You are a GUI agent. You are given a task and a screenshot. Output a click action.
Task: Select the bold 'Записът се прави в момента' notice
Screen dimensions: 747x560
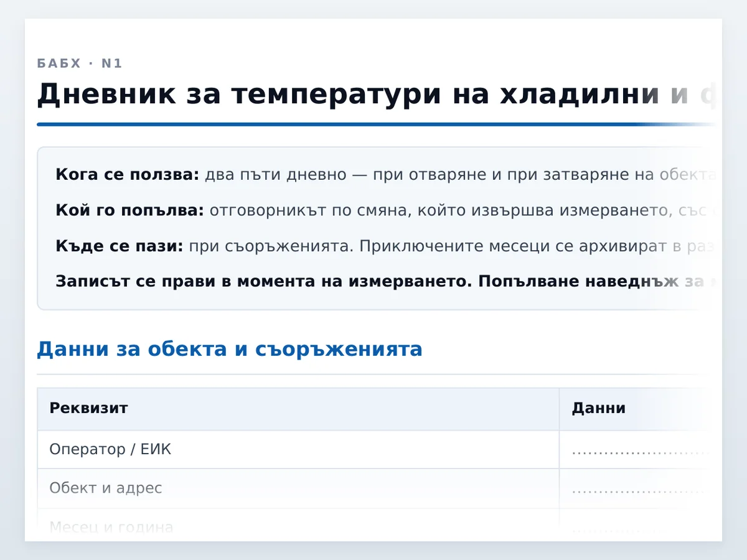[x=385, y=281]
